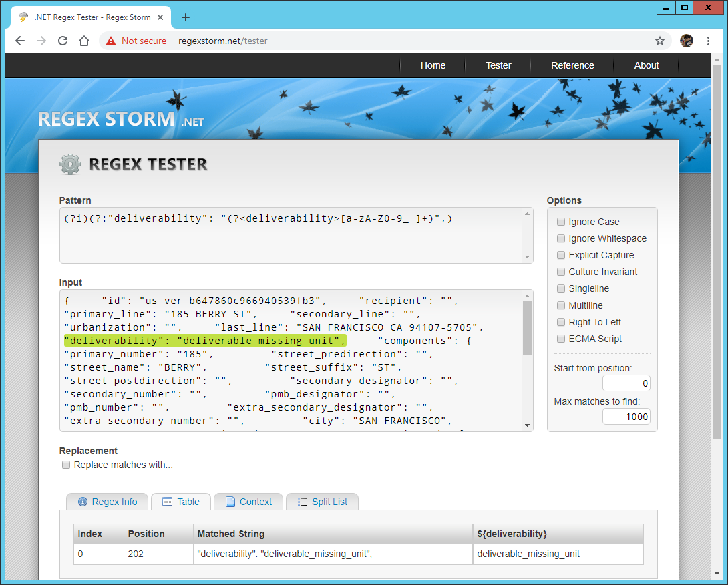Switch to the Regex Info tab
This screenshot has height=585, width=728.
click(108, 502)
